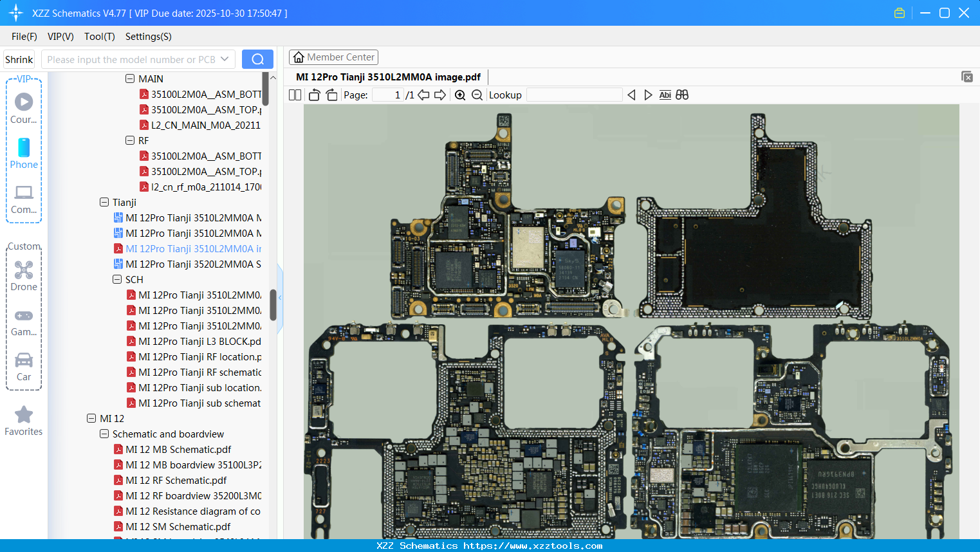Click the Lookup text field

[x=574, y=95]
